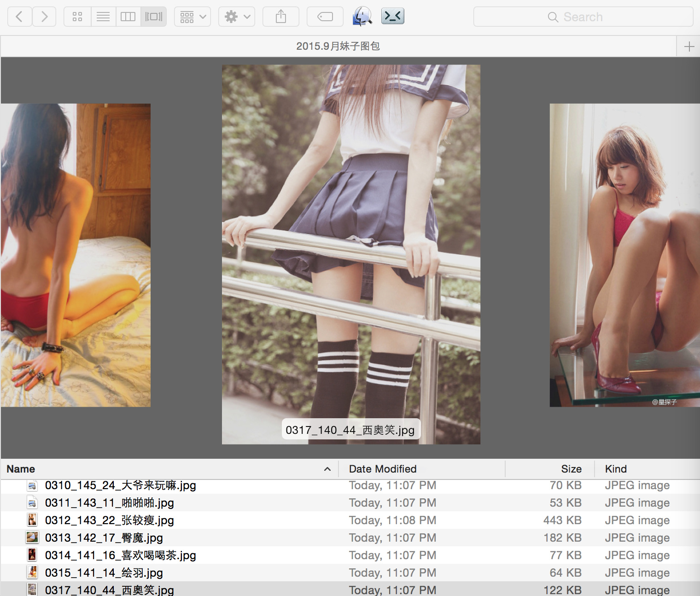Switch to icon view mode
700x596 pixels.
[x=77, y=17]
